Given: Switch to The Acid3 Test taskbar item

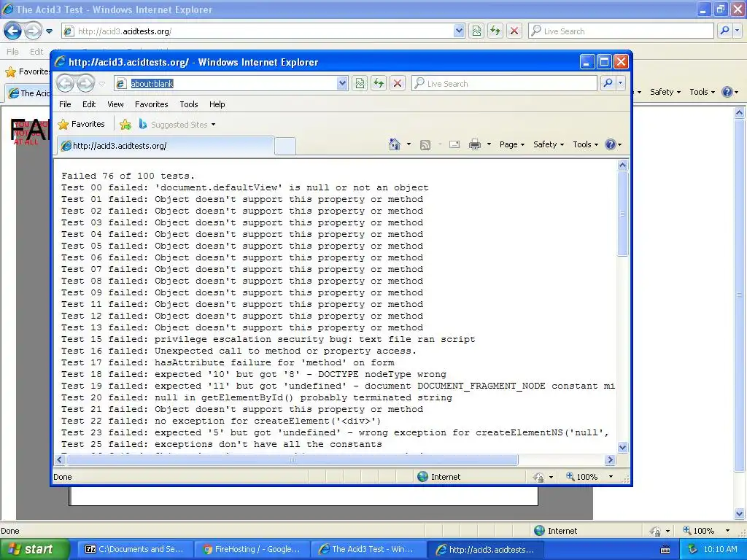Looking at the screenshot, I should [368, 549].
